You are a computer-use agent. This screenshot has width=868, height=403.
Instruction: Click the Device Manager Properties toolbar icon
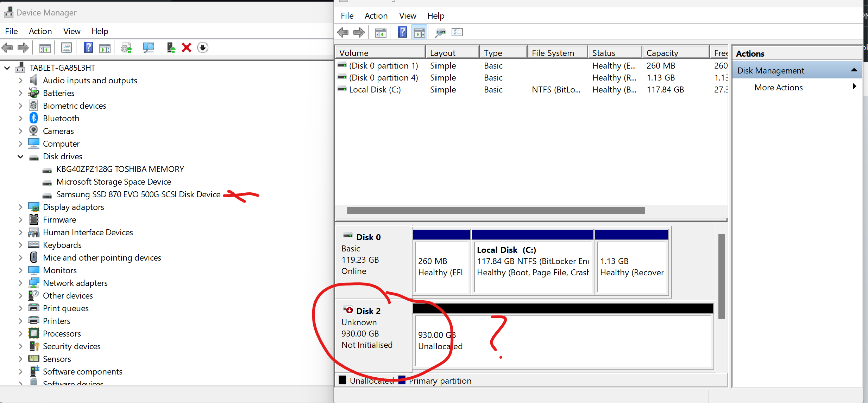[x=67, y=47]
